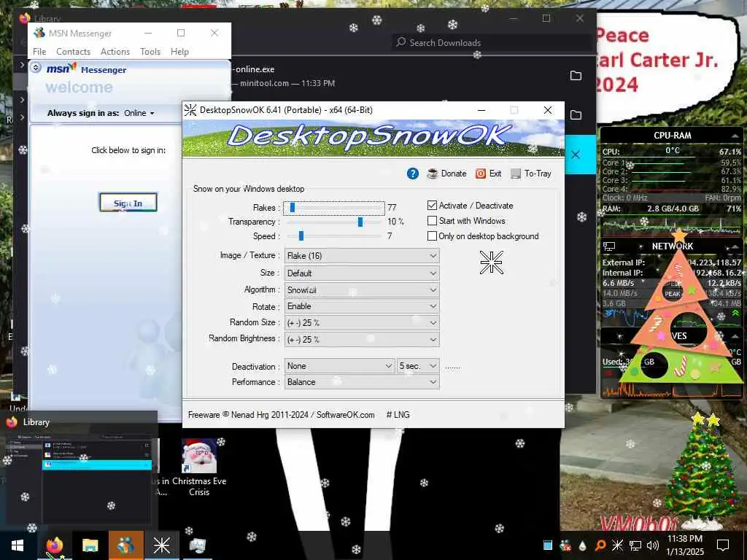Open the Christmas Eve Crisis desktop shortcut
This screenshot has height=560, width=747.
coord(199,467)
